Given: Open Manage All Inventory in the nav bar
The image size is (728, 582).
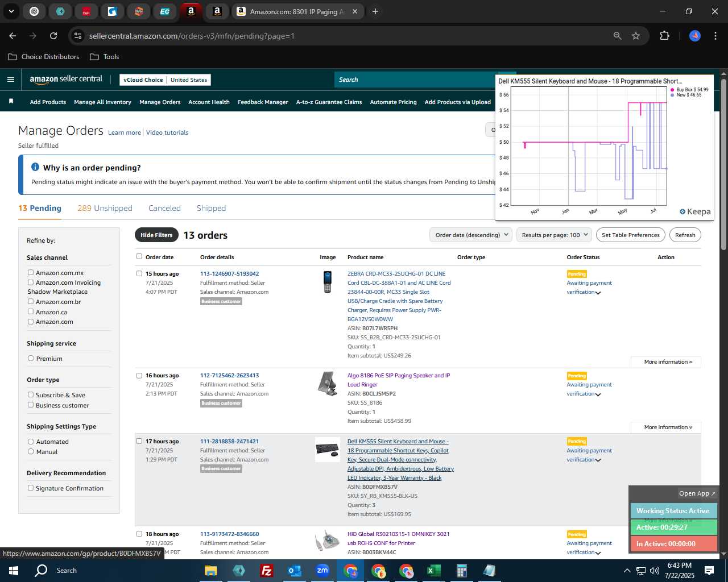Looking at the screenshot, I should [102, 102].
